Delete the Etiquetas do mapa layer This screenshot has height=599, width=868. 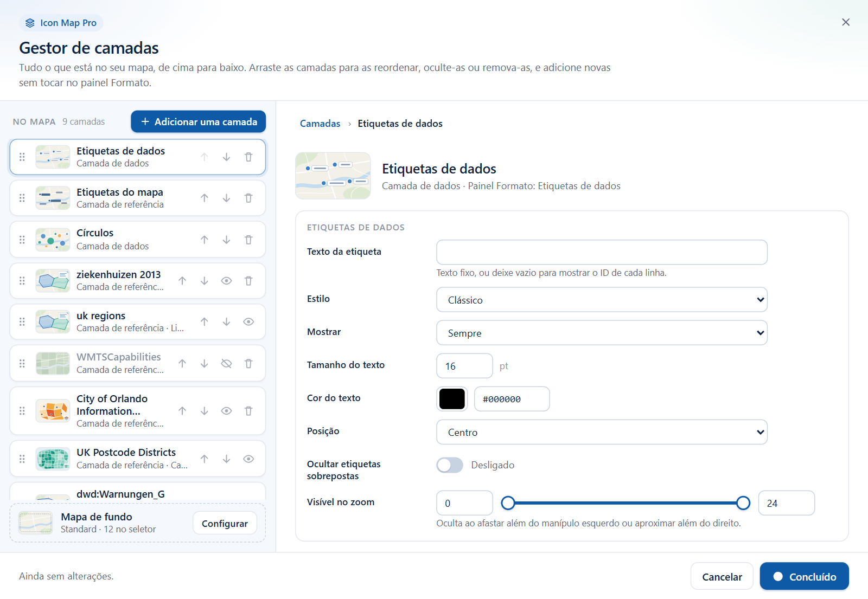(x=248, y=198)
